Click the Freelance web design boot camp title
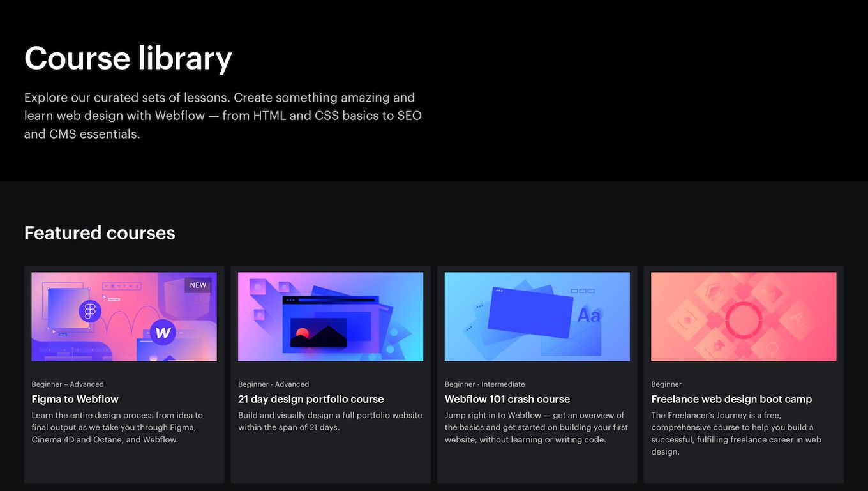Image resolution: width=868 pixels, height=491 pixels. click(x=731, y=399)
